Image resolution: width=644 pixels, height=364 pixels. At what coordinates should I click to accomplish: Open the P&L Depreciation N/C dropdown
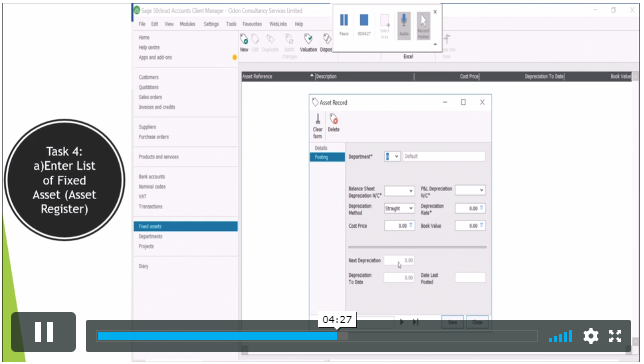coord(481,190)
